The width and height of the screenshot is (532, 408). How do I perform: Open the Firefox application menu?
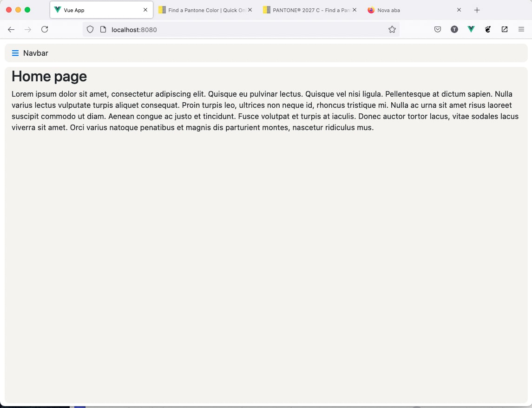[521, 29]
